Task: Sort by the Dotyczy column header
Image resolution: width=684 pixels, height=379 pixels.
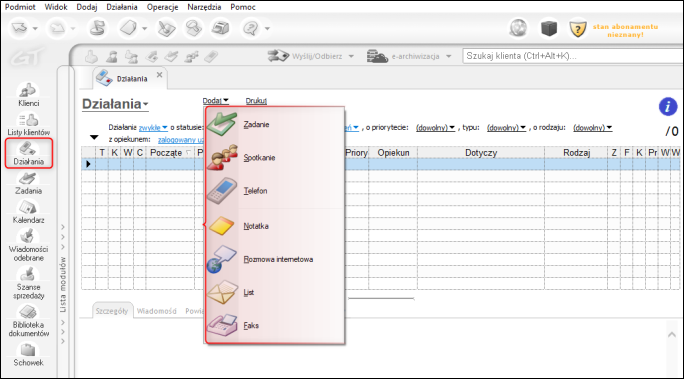Action: click(481, 153)
